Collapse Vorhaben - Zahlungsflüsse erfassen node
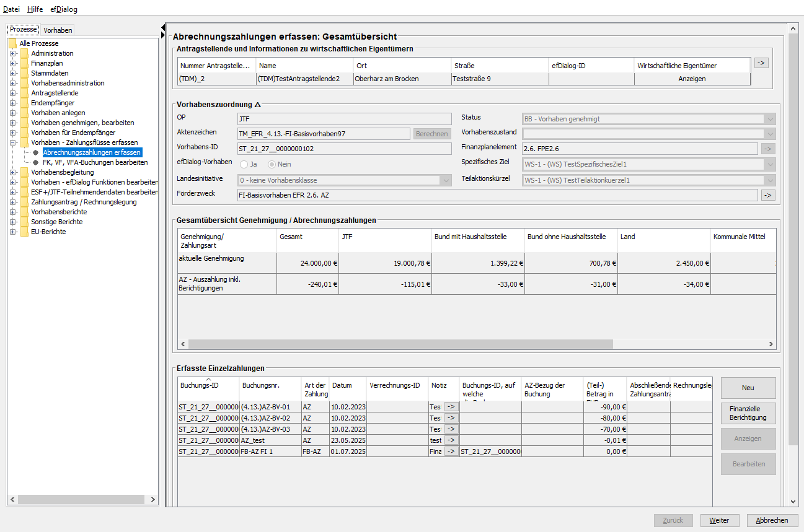 pos(12,142)
